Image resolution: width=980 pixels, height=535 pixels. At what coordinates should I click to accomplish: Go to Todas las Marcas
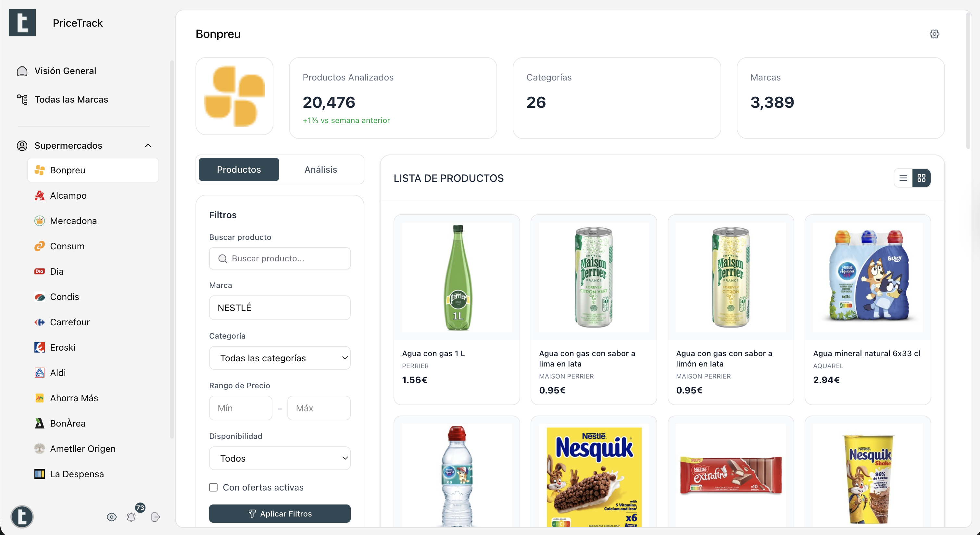click(x=71, y=100)
